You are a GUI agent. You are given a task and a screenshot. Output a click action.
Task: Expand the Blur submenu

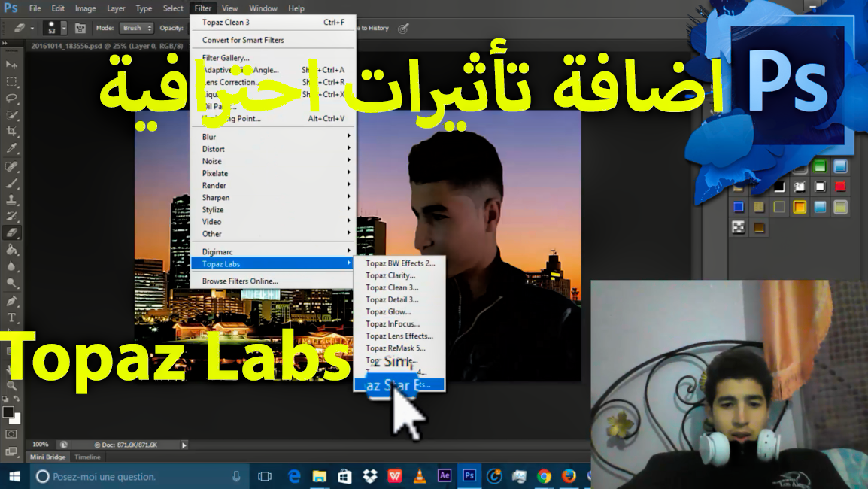coord(272,137)
